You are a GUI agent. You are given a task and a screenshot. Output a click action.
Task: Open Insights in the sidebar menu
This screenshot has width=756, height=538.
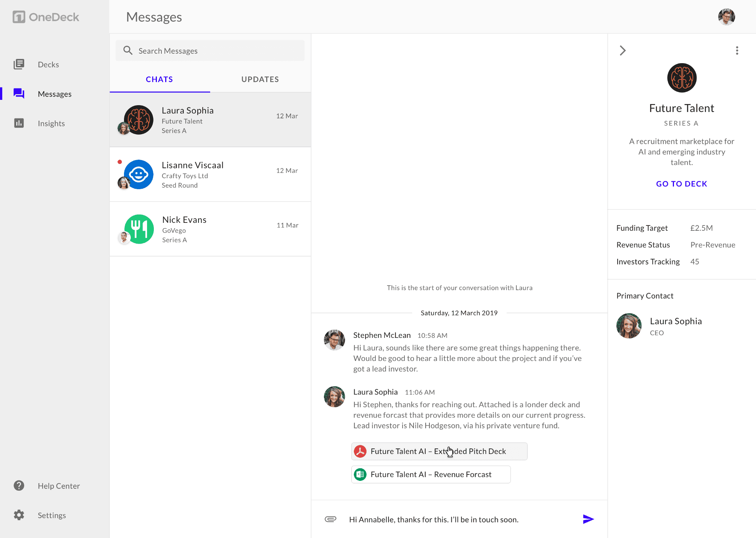(x=51, y=123)
